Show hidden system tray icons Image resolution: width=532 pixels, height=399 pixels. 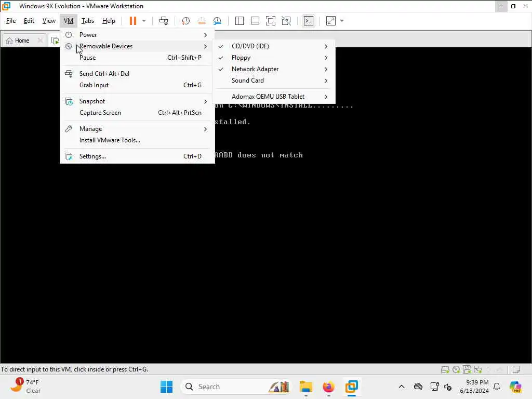coord(402,387)
